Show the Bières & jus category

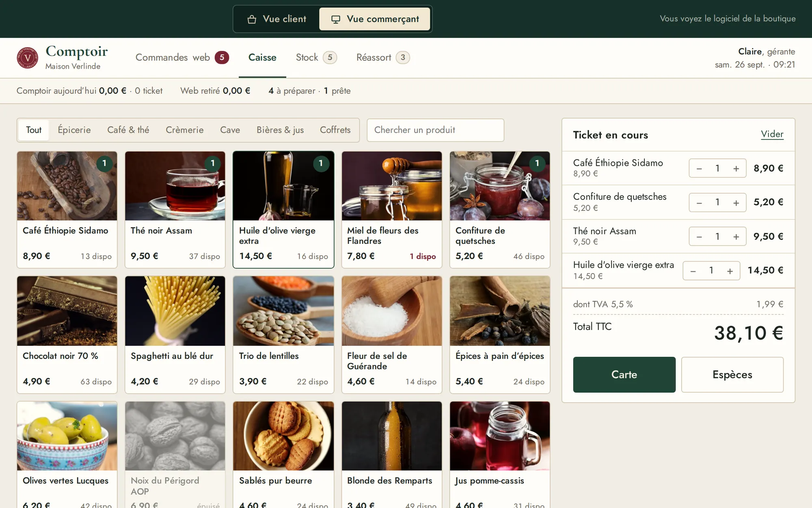[x=280, y=130]
